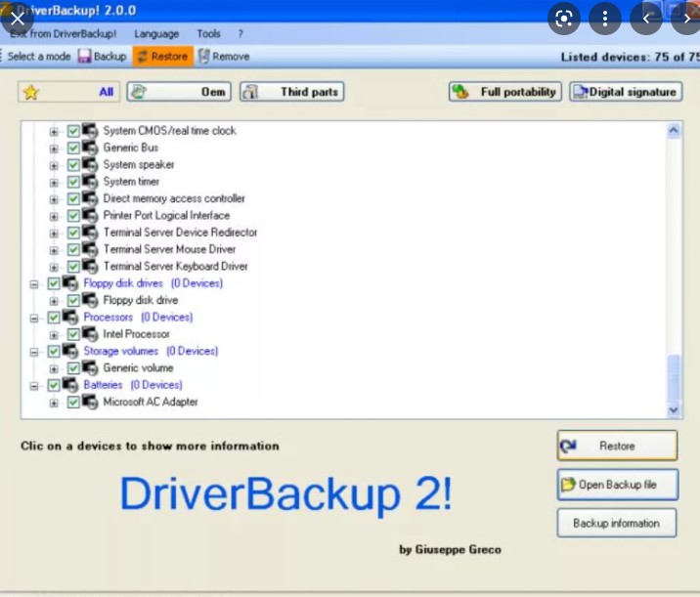Image resolution: width=700 pixels, height=597 pixels.
Task: Click device icon beside System CMOS/real time clock
Action: pos(90,130)
